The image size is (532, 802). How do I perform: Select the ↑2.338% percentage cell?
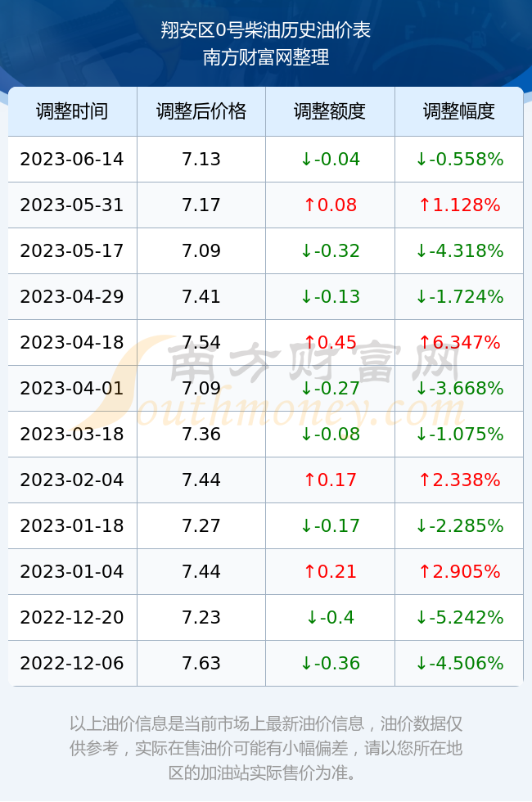(x=459, y=480)
